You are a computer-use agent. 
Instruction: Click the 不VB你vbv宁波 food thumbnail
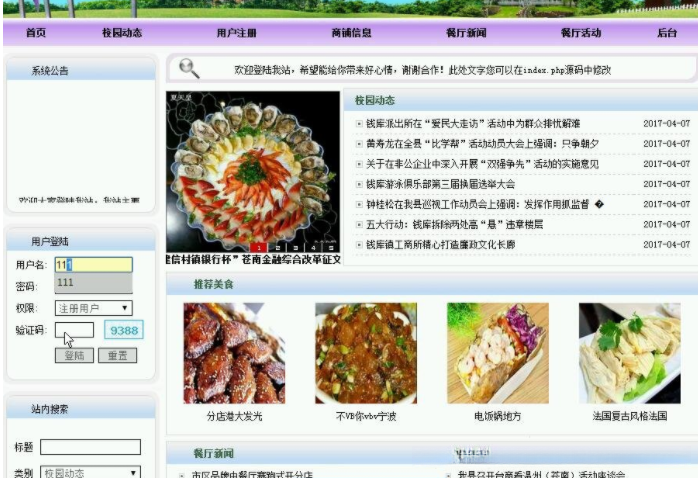tap(366, 353)
